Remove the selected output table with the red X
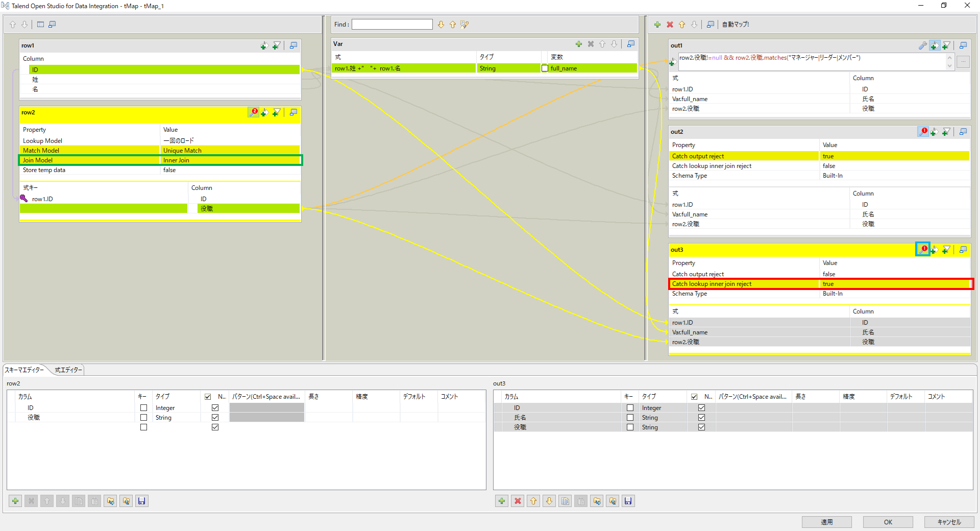 pos(670,25)
